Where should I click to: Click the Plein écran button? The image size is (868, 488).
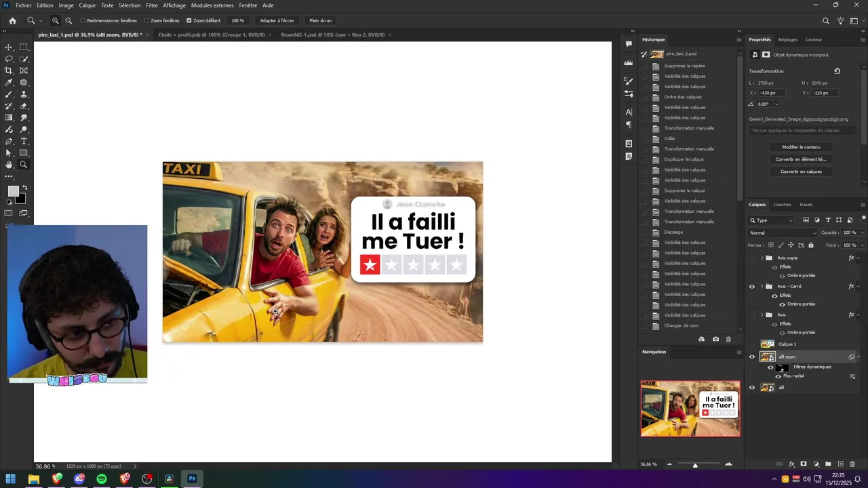[x=321, y=21]
